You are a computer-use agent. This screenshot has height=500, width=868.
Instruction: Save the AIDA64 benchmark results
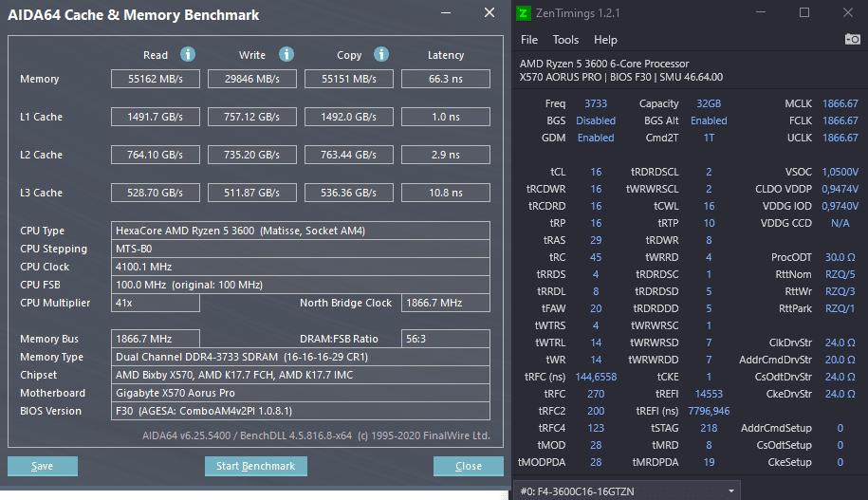[x=43, y=466]
